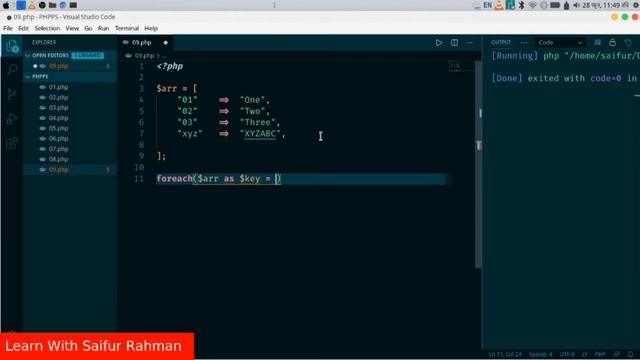Open the Go menu
The height and width of the screenshot is (360, 640).
pos(88,28)
